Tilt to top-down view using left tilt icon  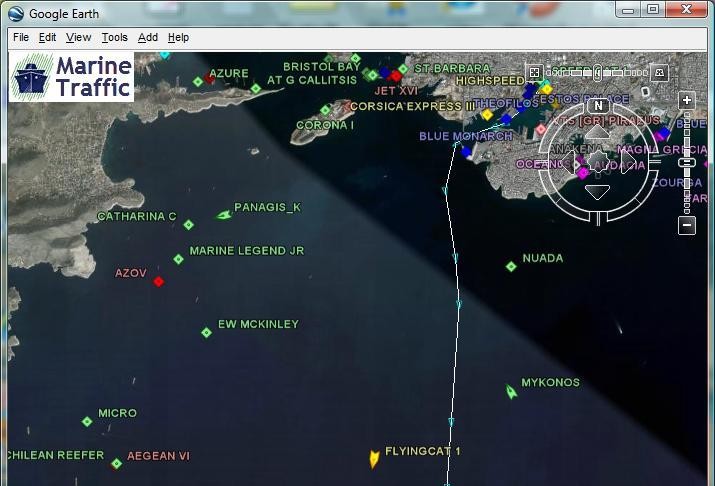534,72
